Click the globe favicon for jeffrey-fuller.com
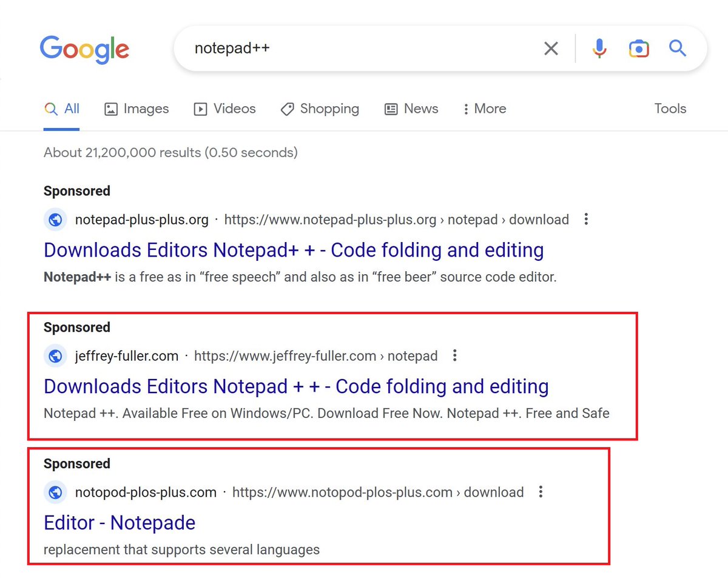This screenshot has width=728, height=578. click(55, 356)
